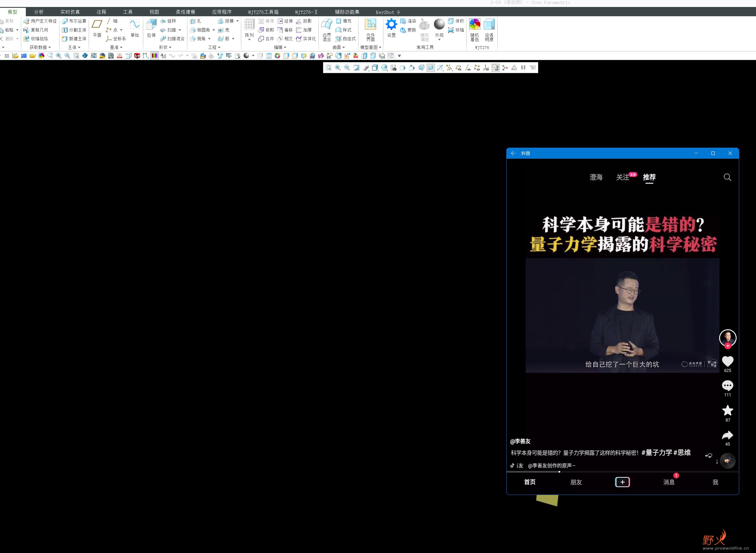Toggle plane display in graphics toolbar
Screen dimensions: 756x553
pos(459,68)
